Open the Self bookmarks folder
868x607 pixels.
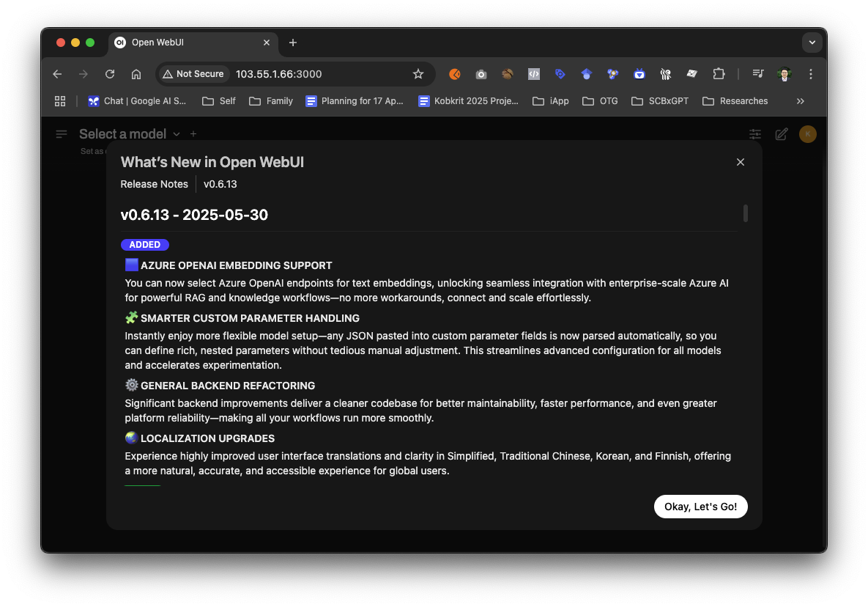coord(219,100)
